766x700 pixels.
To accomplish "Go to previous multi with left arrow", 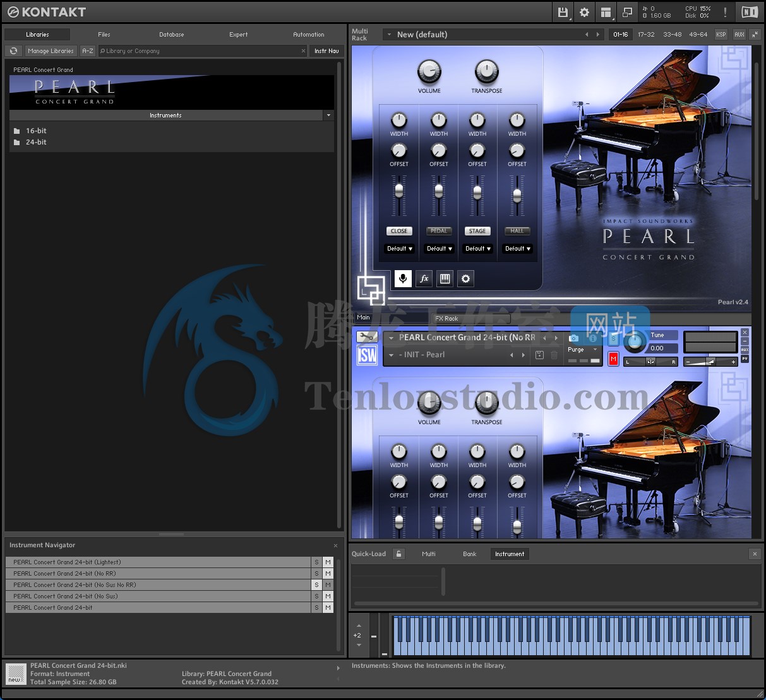I will (x=587, y=35).
